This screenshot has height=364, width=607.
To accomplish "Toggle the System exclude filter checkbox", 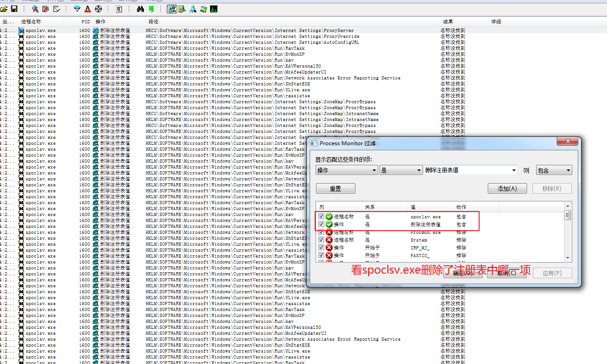I will pos(322,240).
